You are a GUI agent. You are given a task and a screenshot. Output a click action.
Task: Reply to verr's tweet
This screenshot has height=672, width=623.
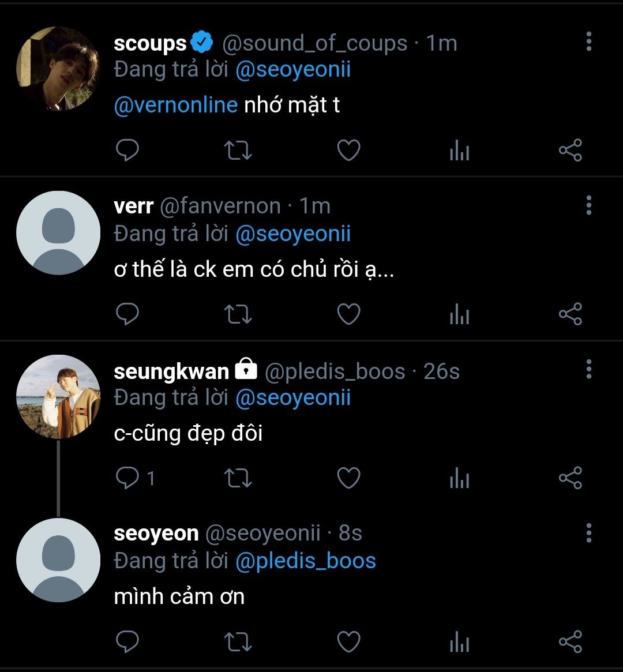pyautogui.click(x=127, y=314)
